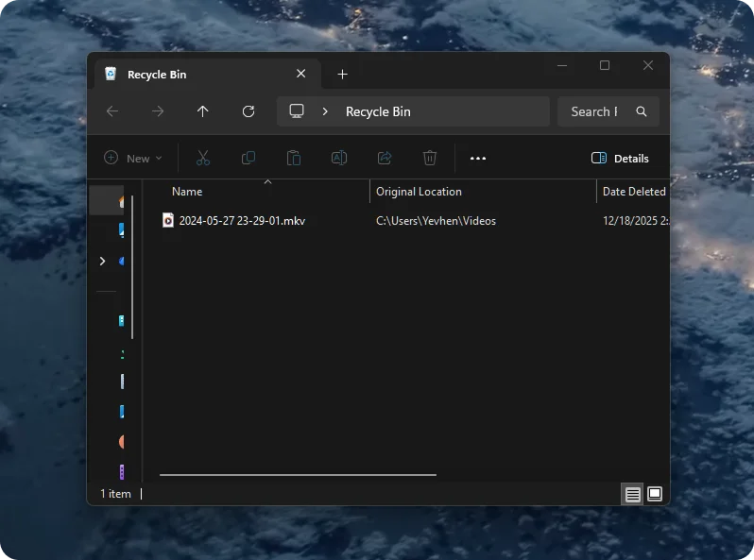Click the Rename icon in toolbar
Image resolution: width=754 pixels, height=560 pixels.
pyautogui.click(x=339, y=158)
